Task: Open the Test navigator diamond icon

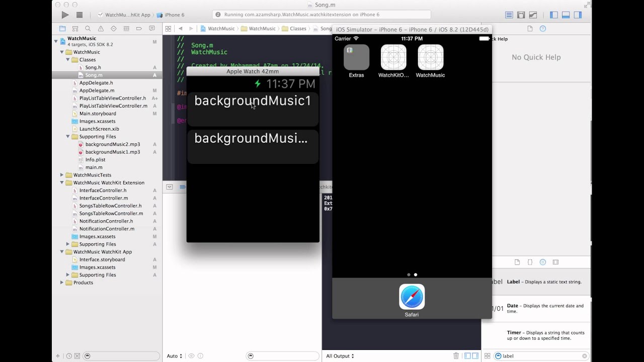Action: click(x=114, y=29)
